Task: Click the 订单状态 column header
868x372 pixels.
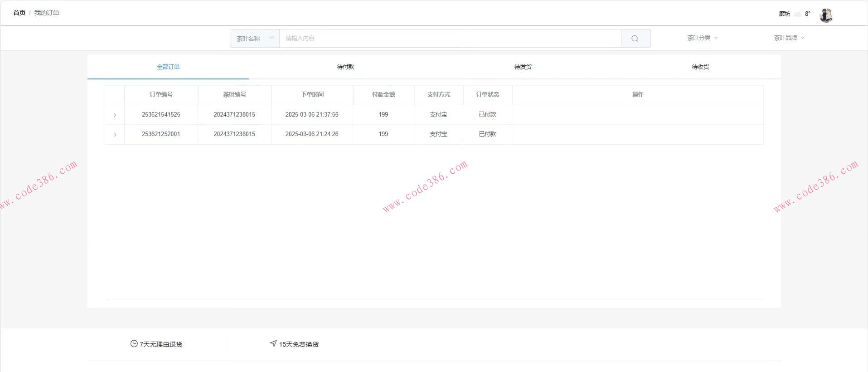Action: pyautogui.click(x=487, y=94)
